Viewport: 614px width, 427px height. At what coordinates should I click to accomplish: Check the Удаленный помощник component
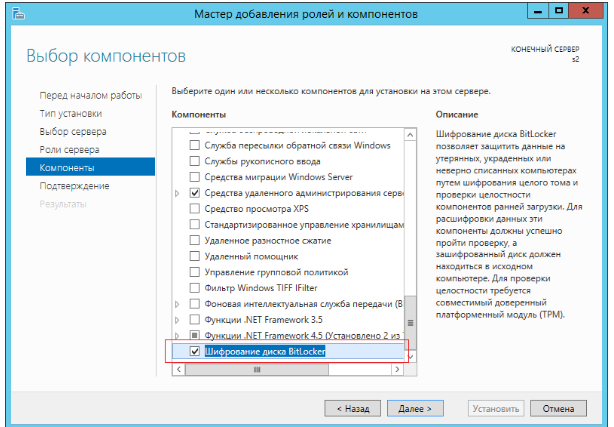click(x=195, y=256)
